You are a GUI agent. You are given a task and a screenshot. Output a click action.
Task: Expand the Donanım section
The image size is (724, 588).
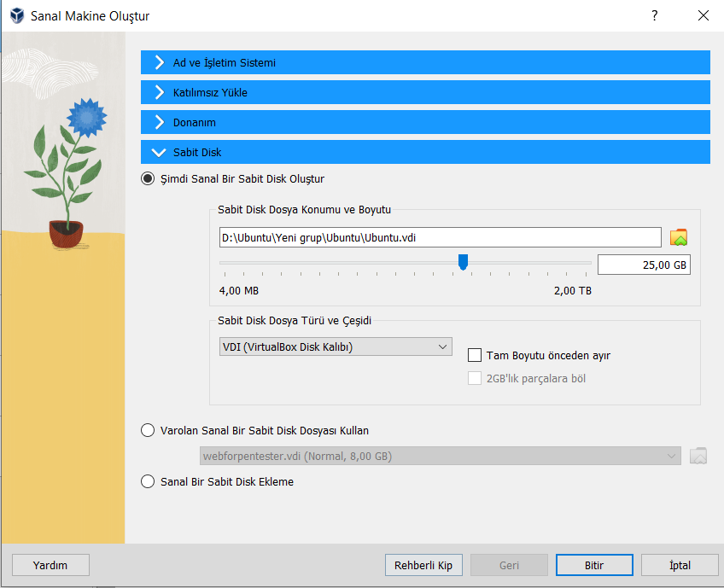coord(425,122)
